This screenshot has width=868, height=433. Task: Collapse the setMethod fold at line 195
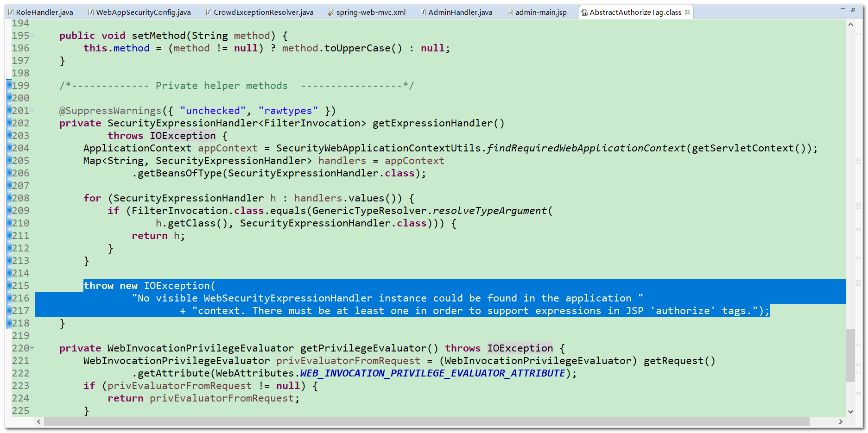click(x=32, y=36)
